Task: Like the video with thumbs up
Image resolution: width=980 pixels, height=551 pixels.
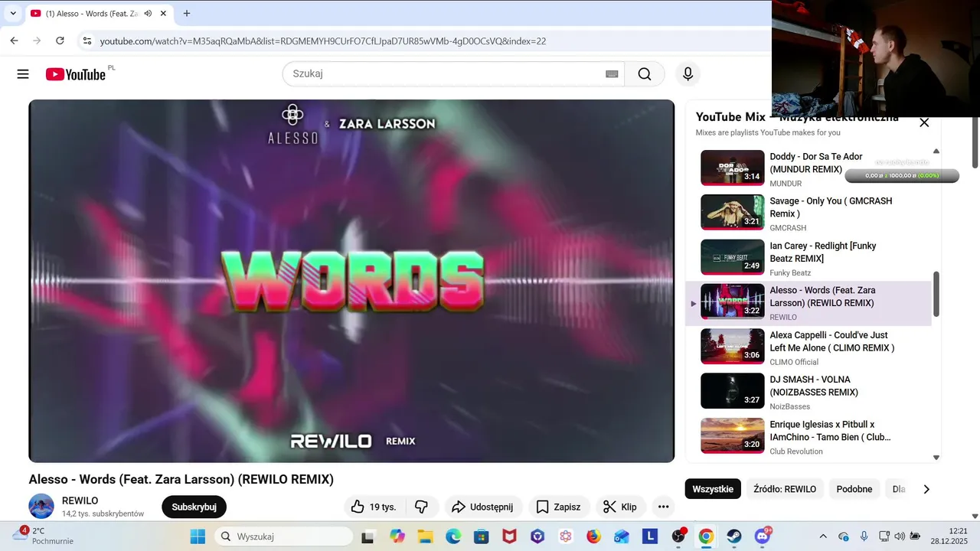Action: [374, 507]
